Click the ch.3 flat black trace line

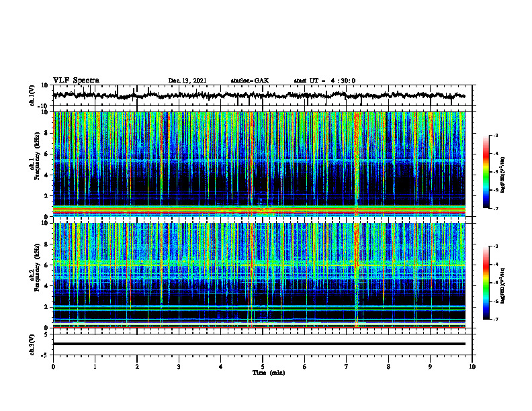point(259,344)
